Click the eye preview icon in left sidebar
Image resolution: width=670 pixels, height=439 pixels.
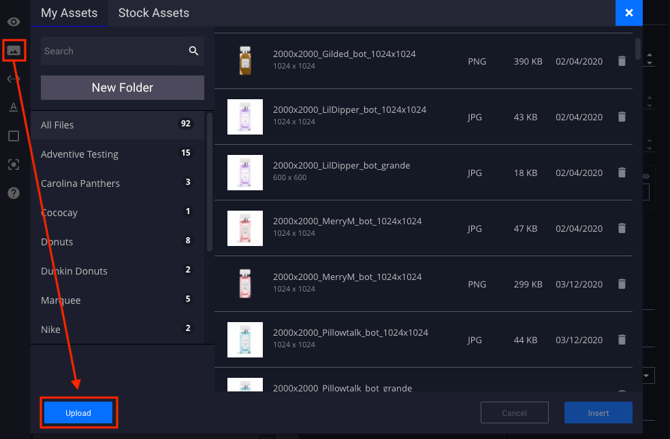(x=13, y=22)
